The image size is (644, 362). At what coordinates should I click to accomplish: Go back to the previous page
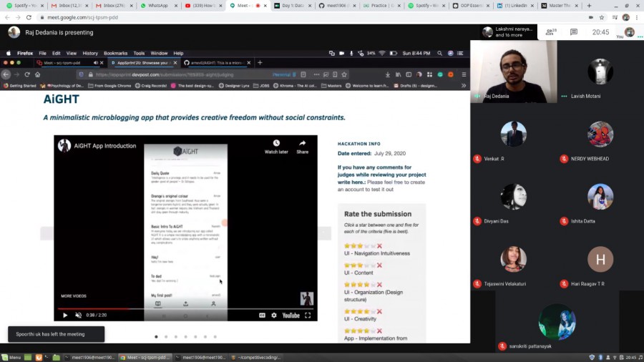click(6, 17)
